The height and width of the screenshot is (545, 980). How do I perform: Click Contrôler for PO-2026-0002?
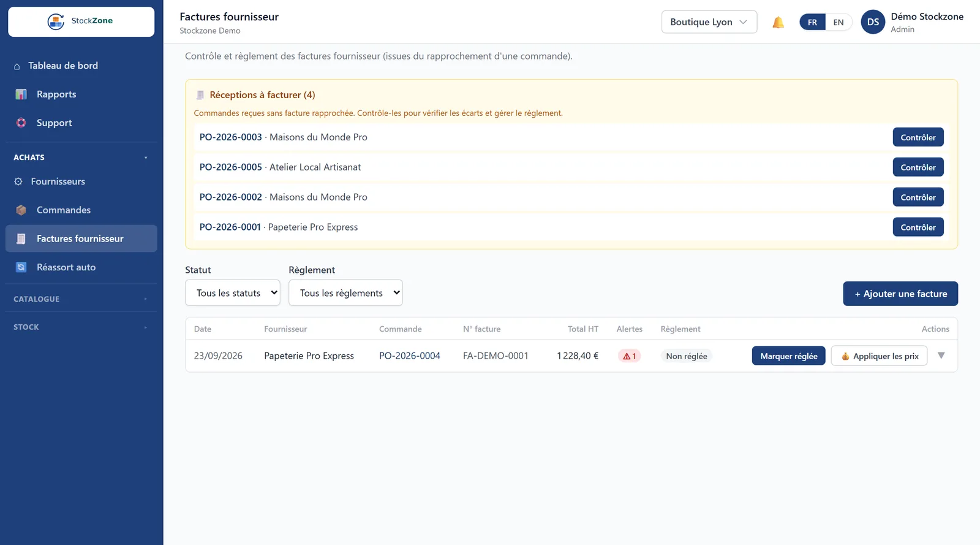click(918, 197)
